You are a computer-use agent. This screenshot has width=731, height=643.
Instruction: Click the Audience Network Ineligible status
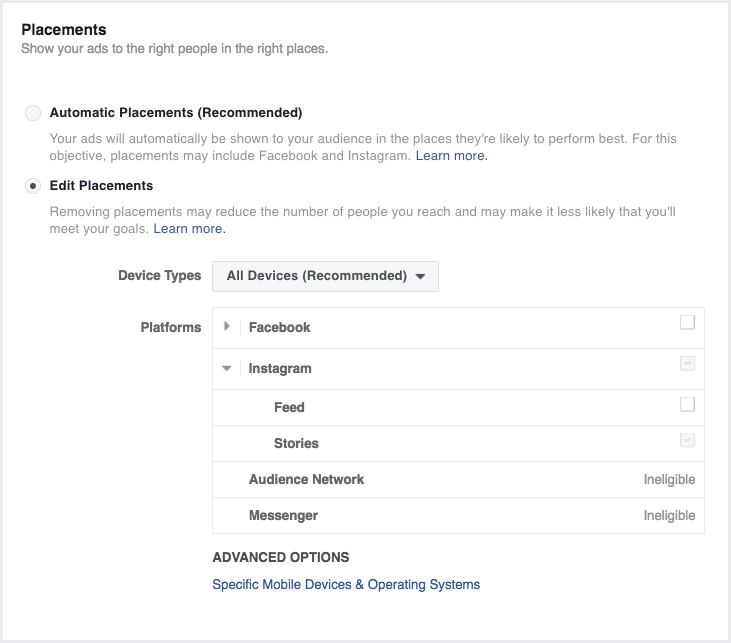pyautogui.click(x=669, y=480)
